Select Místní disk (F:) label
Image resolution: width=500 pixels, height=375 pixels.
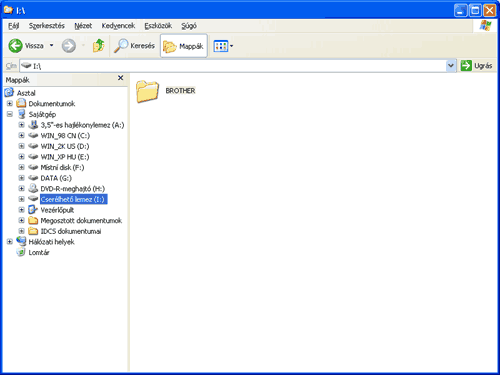coord(62,168)
